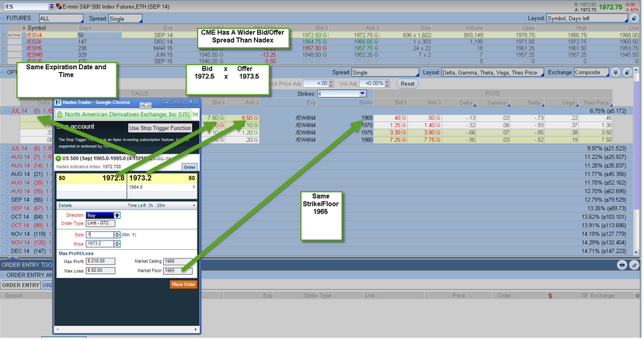
Task: Click the Size stepper arrows in Nadex
Action: (x=117, y=235)
